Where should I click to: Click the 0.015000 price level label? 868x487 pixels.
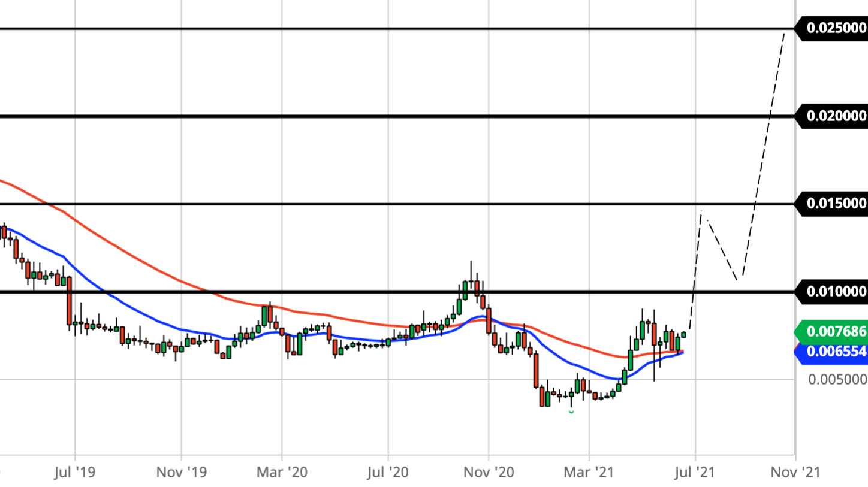[831, 204]
